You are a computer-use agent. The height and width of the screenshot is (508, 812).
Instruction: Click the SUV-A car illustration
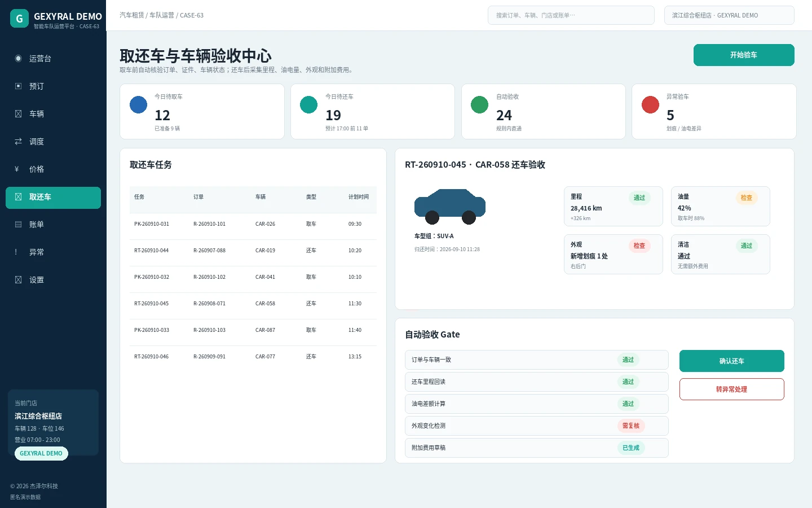coord(450,207)
